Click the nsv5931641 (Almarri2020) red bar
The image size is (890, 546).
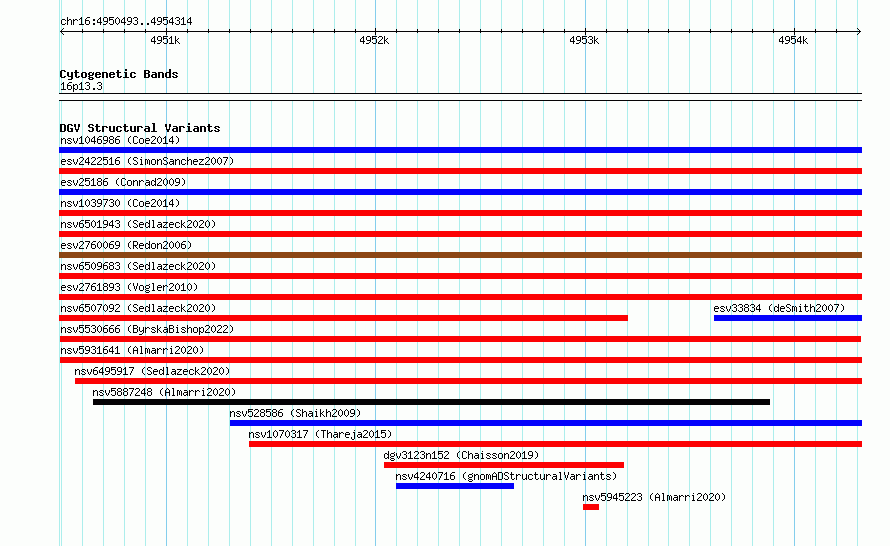coord(460,360)
